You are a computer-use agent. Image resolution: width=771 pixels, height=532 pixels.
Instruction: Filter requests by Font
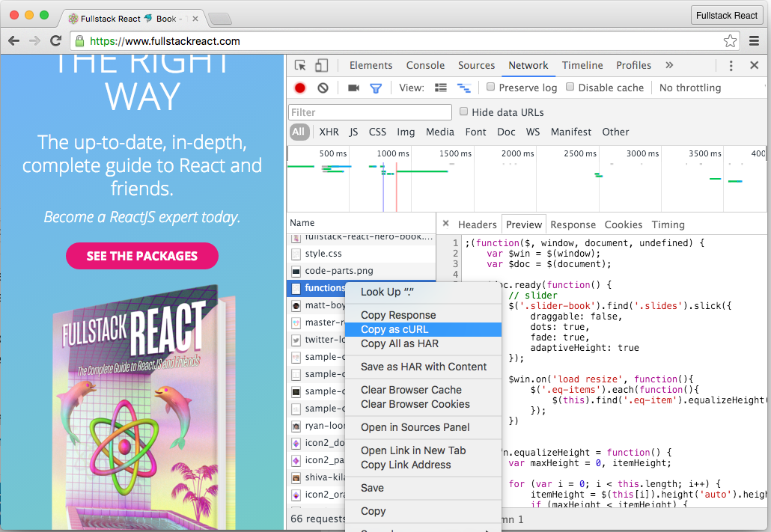click(x=475, y=132)
